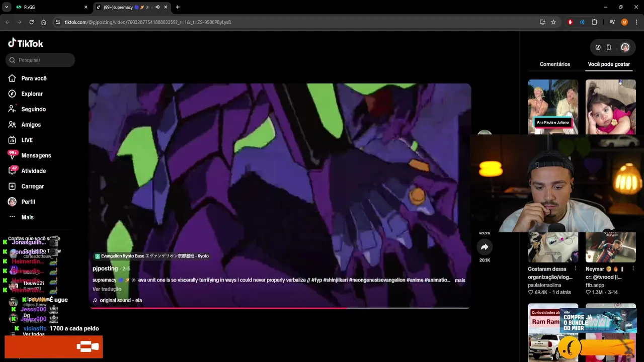Viewport: 644px width, 362px height.
Task: Open Get TikTok coins icon in header
Action: (598, 47)
